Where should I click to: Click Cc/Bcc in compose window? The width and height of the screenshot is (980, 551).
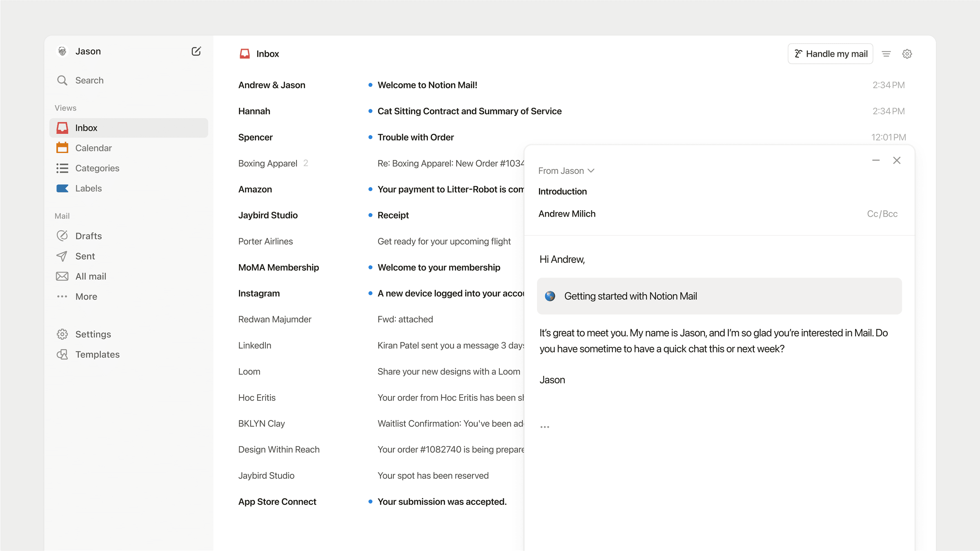pos(882,214)
